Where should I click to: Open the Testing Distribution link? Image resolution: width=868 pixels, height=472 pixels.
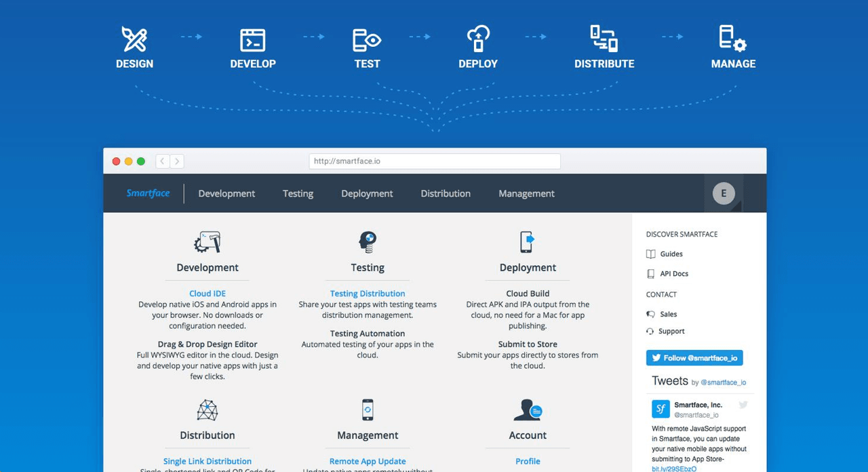click(368, 294)
